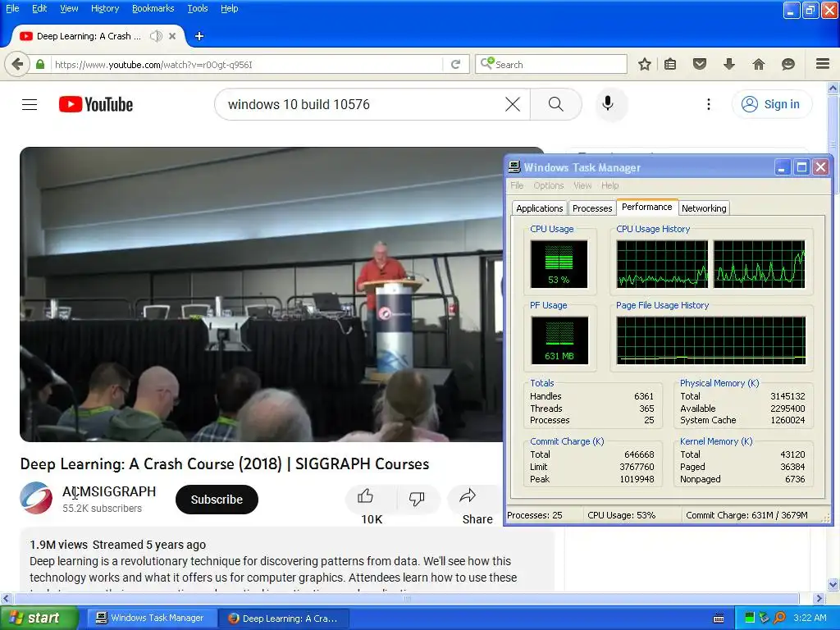The width and height of the screenshot is (840, 630).
Task: Click the video title Deep Learning heading
Action: click(x=225, y=464)
